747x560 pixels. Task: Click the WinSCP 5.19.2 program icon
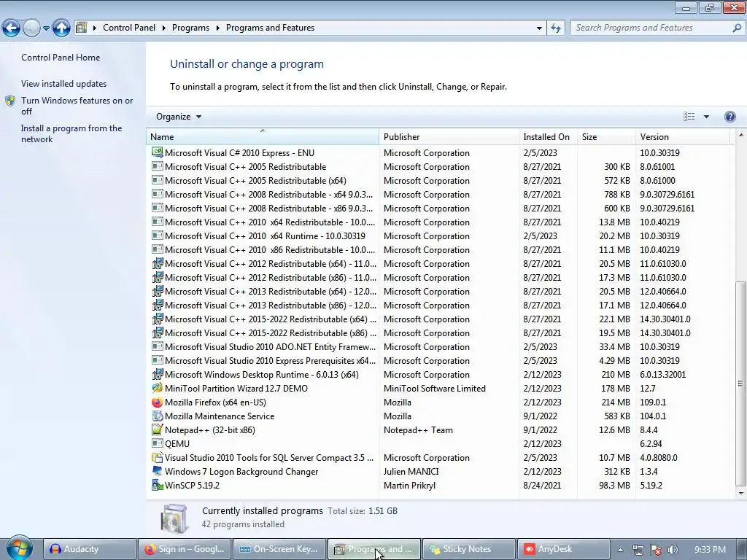pyautogui.click(x=158, y=485)
